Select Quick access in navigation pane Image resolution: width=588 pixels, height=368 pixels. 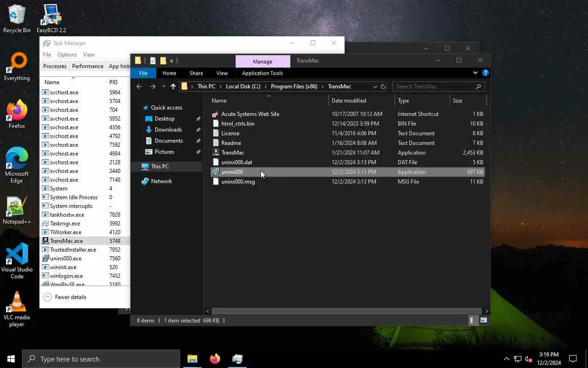click(166, 108)
